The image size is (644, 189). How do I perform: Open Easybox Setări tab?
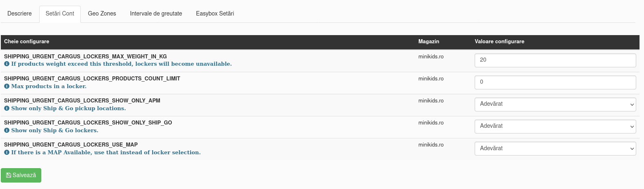point(215,14)
